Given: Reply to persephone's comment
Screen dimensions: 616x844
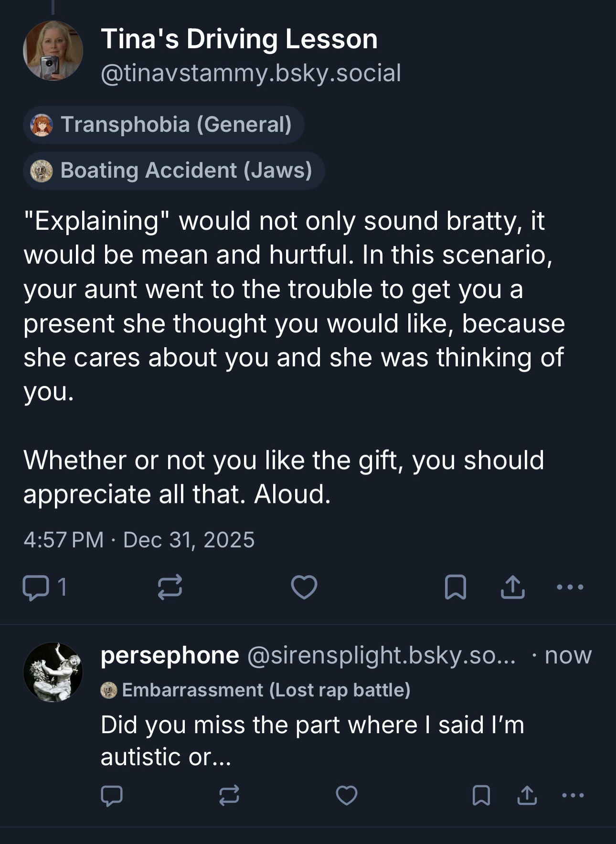Looking at the screenshot, I should point(112,796).
